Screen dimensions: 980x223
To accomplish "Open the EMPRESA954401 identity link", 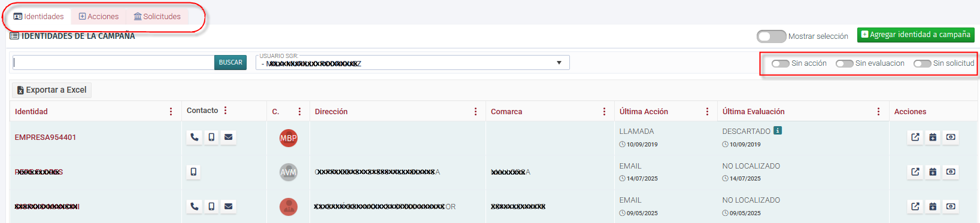I will coord(45,138).
